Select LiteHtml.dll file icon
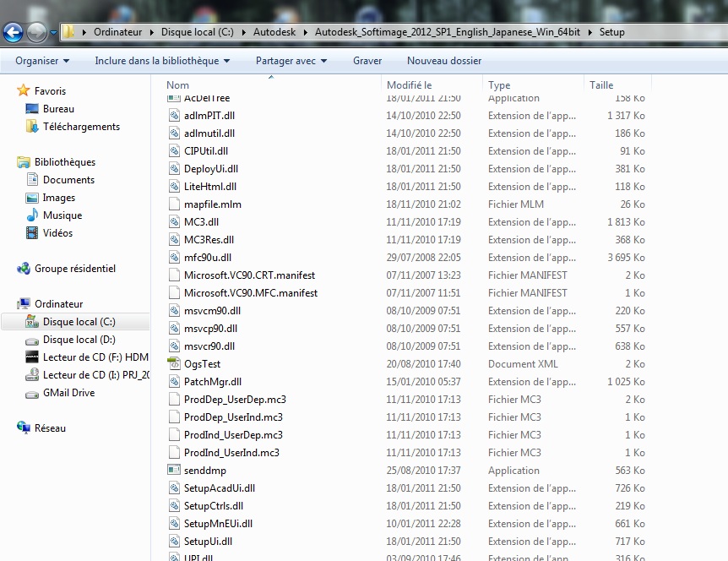Viewport: 728px width, 561px height. 174,186
